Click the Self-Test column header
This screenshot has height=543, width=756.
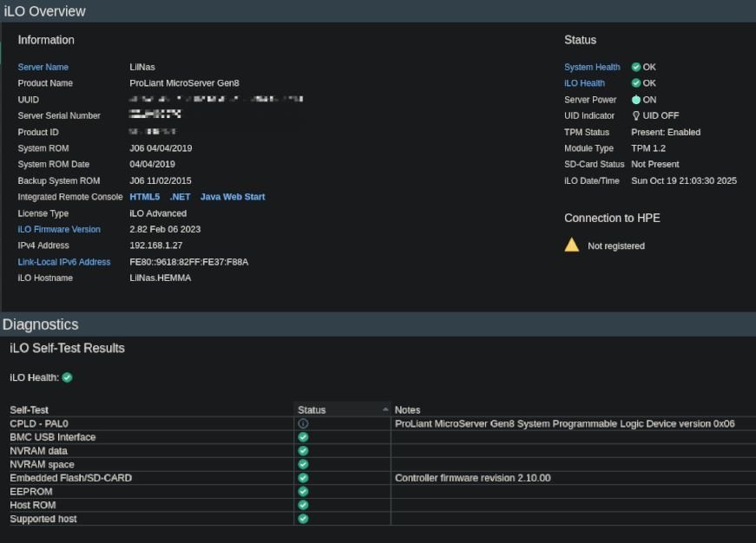point(30,409)
